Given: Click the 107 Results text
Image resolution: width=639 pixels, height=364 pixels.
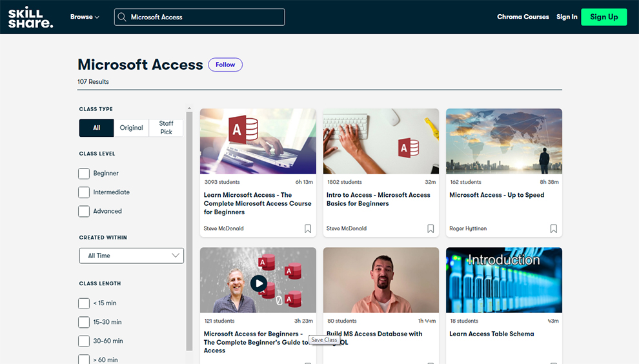Looking at the screenshot, I should 94,81.
